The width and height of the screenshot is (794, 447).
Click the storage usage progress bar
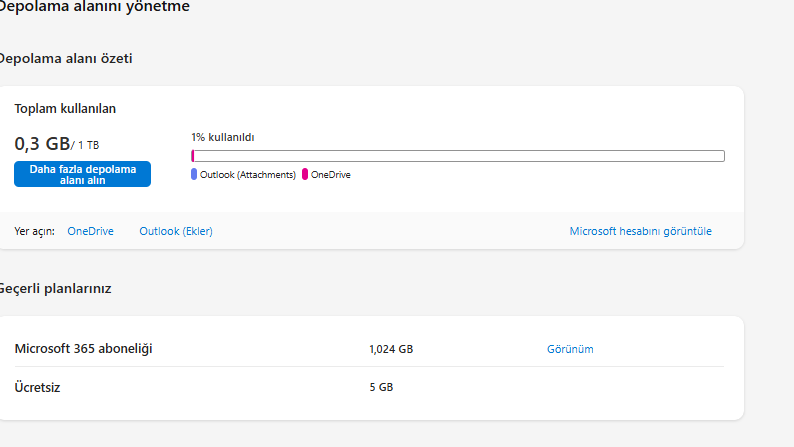coord(458,156)
